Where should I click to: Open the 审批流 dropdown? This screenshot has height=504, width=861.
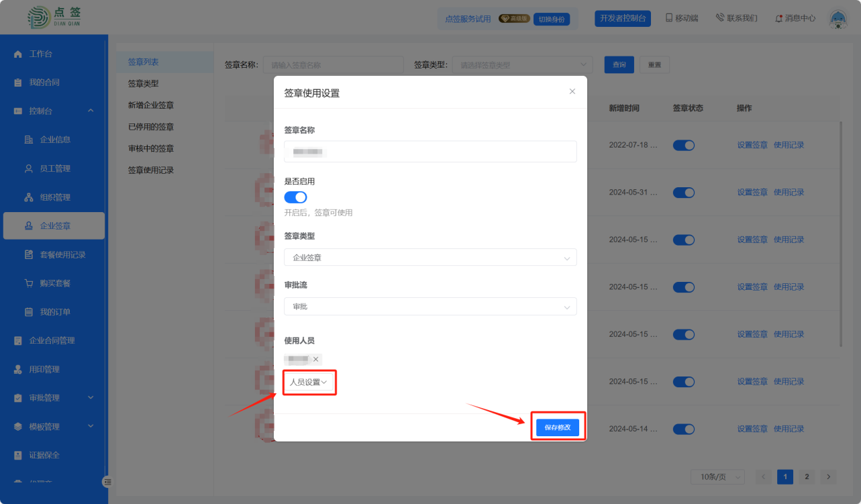[x=429, y=307]
